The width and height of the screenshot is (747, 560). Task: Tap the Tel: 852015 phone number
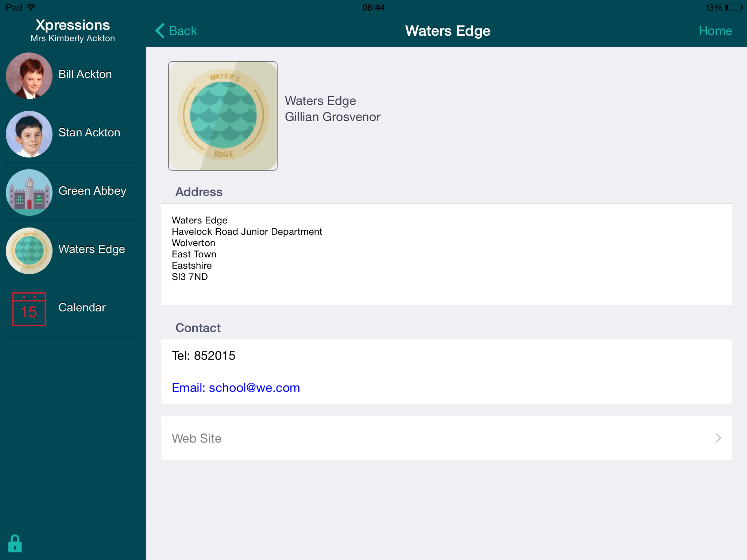204,355
